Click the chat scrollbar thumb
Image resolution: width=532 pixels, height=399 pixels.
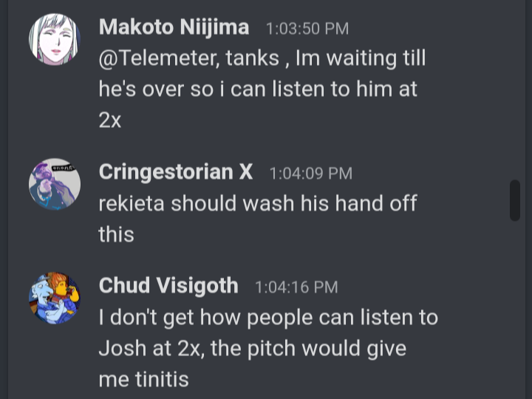pyautogui.click(x=515, y=200)
